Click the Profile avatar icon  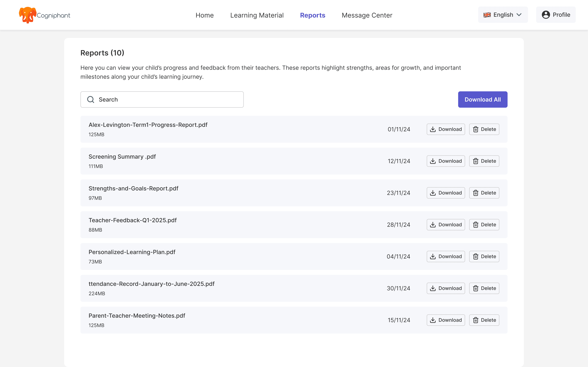[546, 15]
